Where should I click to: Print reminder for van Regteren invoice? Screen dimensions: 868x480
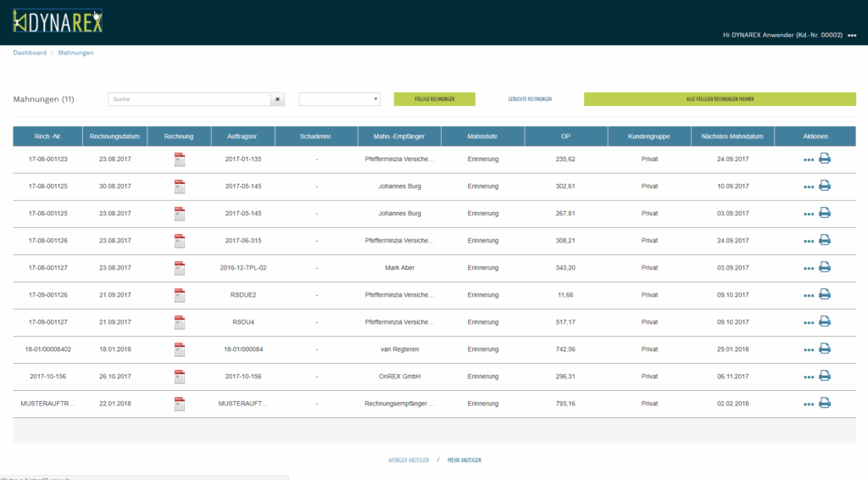(825, 349)
